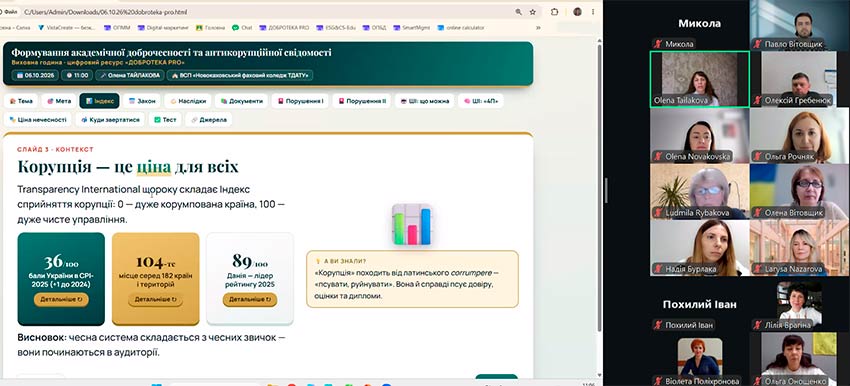Switch to the Документи tab

(x=242, y=101)
